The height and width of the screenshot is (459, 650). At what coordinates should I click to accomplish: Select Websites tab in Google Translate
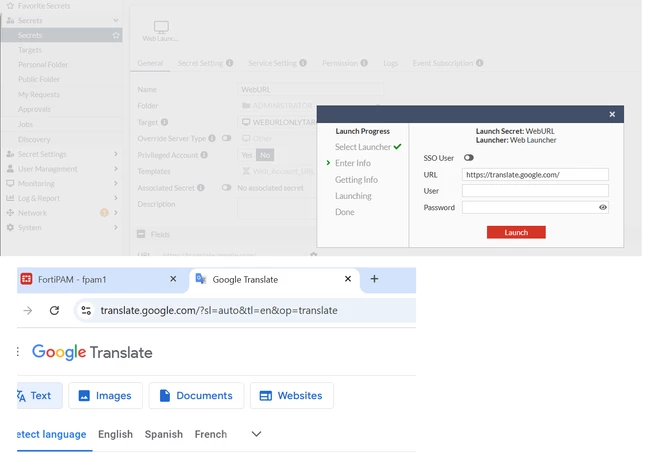291,396
